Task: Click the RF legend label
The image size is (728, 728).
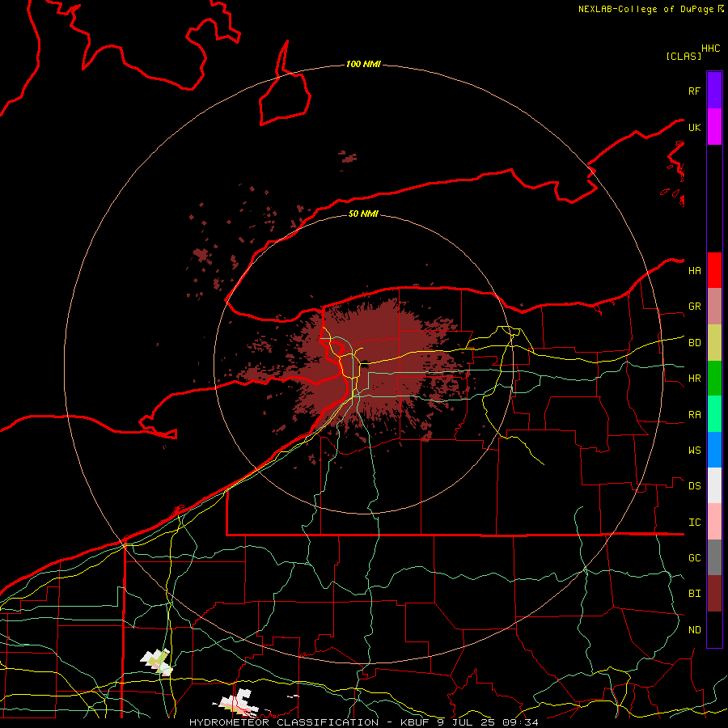Action: 694,91
